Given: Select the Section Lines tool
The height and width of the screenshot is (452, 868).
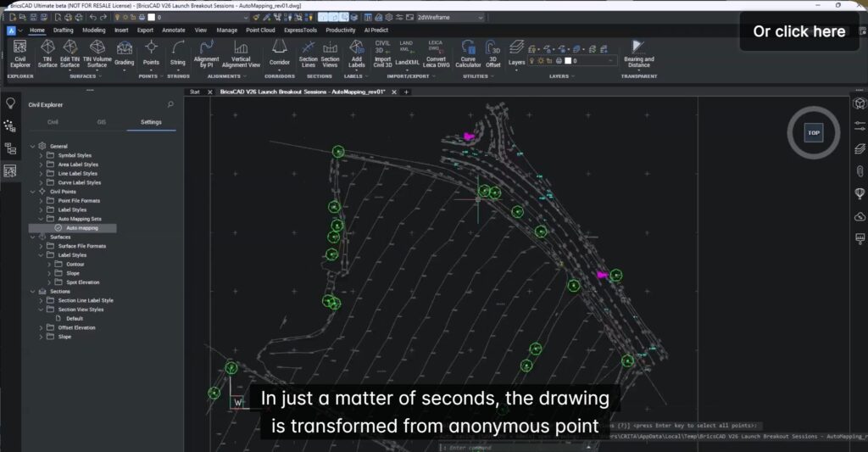Looking at the screenshot, I should pyautogui.click(x=309, y=53).
